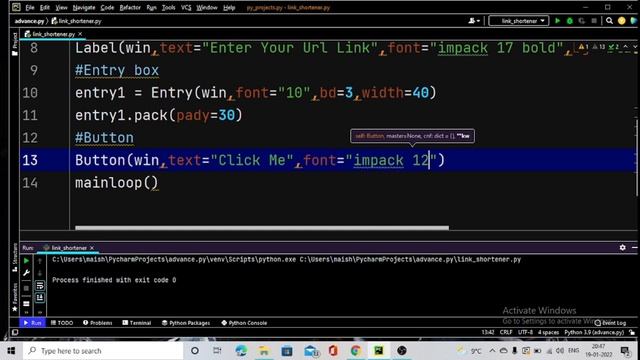Click advance.py in the breadcrumb bar
Image resolution: width=640 pixels, height=360 pixels.
[29, 21]
